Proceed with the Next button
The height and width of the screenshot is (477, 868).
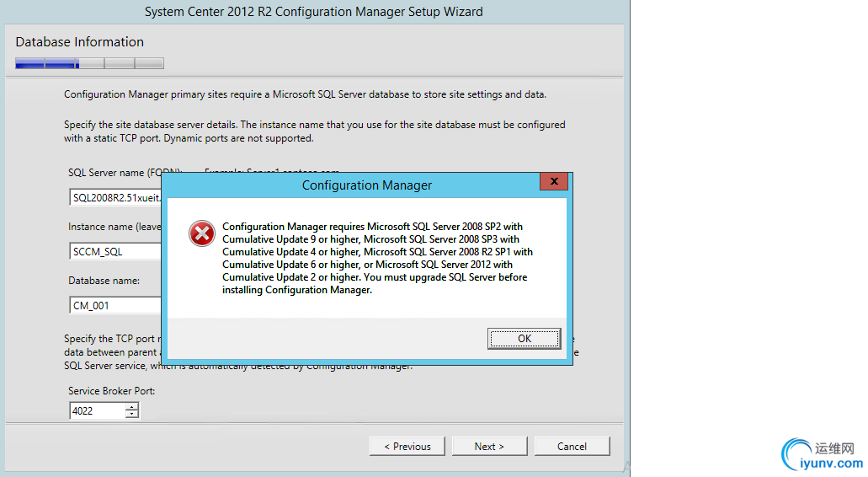489,447
